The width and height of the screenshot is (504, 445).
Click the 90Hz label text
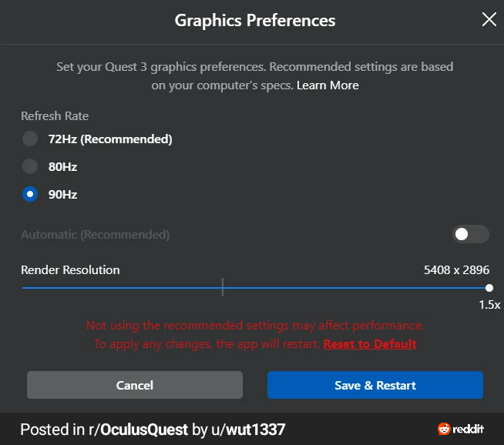point(62,195)
